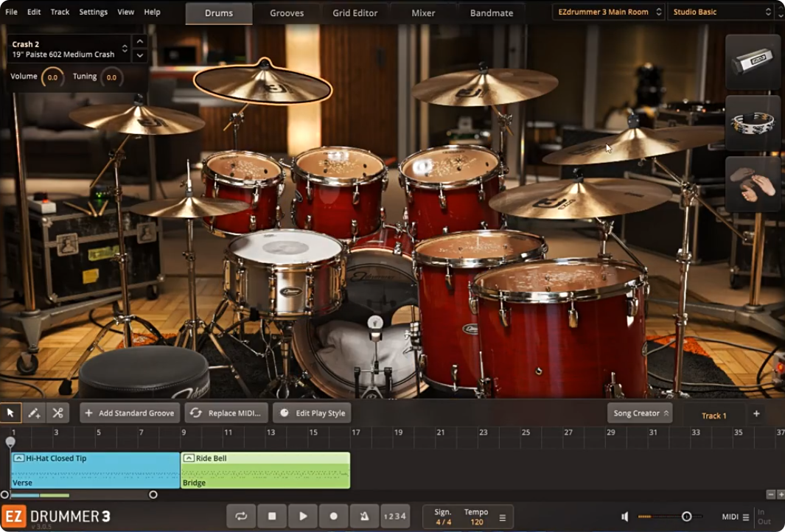Select the Track 1 tab

pos(714,416)
